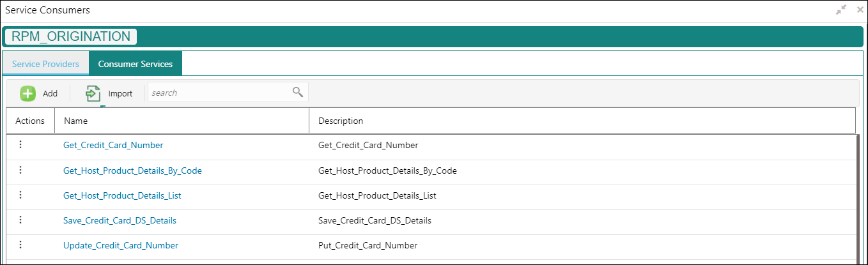Click the vertical scrollbar of the list
This screenshot has width=868, height=265.
856,199
